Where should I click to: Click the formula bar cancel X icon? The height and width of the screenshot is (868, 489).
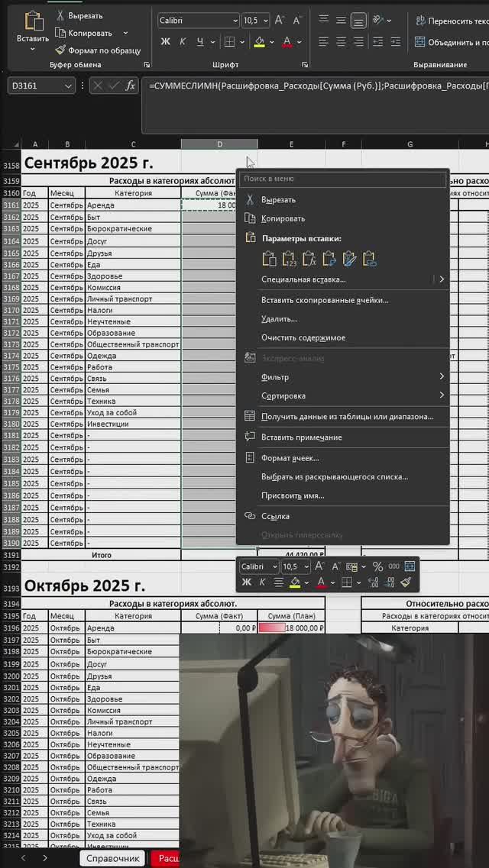(x=98, y=86)
